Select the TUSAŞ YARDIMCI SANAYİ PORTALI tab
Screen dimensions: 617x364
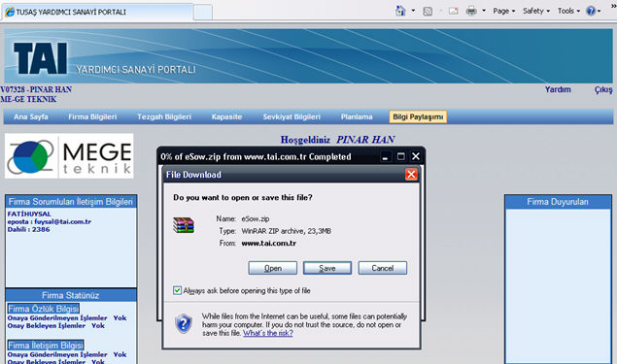(x=97, y=13)
